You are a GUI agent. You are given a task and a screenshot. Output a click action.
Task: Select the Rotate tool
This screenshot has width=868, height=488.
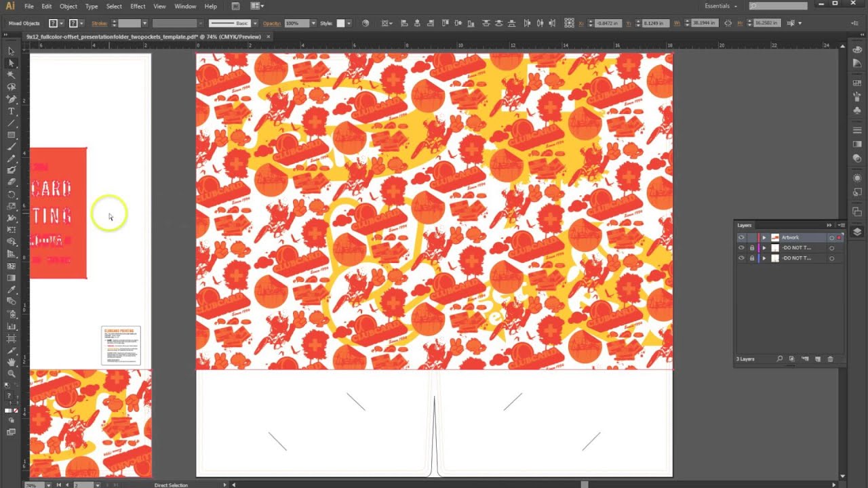point(11,195)
